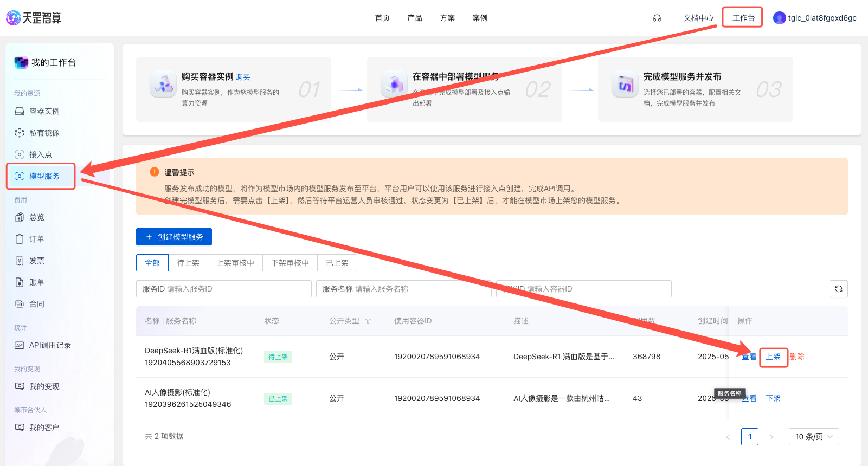868x466 pixels.
Task: Select the 上架审核中 filter tab
Action: (235, 263)
